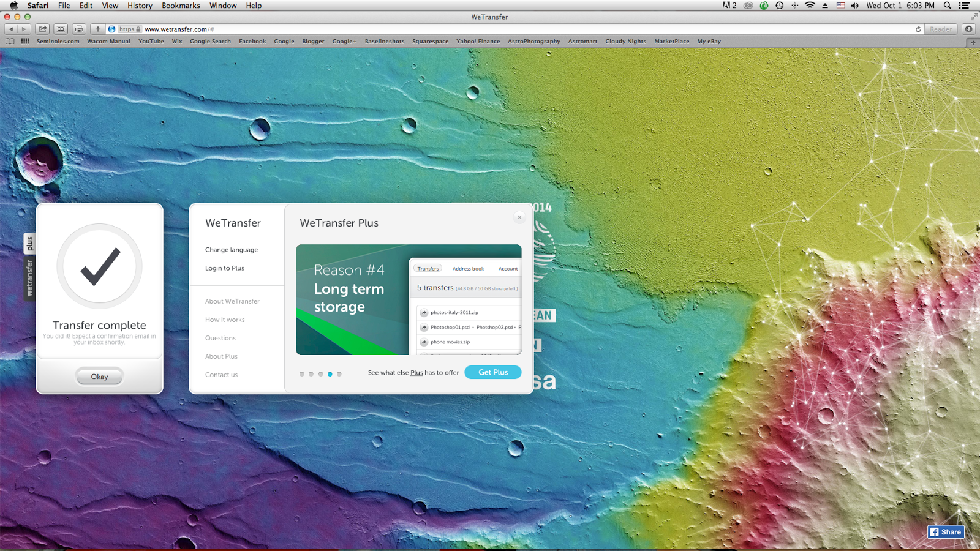Open the Facebook bookmark in the bookmarks bar

coord(252,41)
